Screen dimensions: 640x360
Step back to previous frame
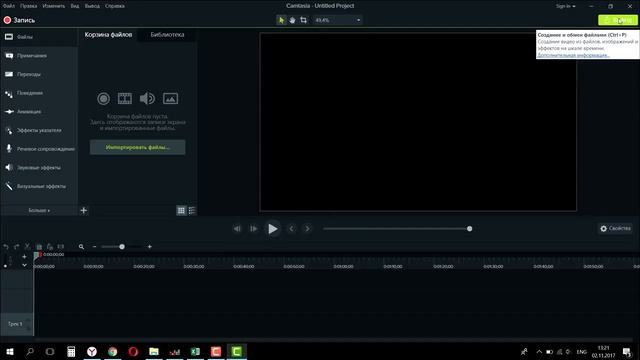point(237,229)
